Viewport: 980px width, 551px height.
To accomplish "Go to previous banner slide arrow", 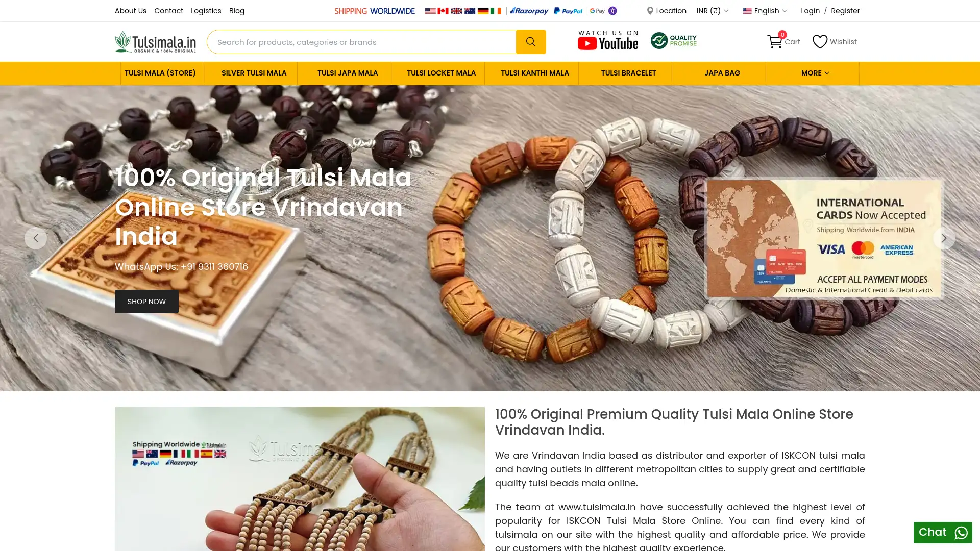I will [x=36, y=238].
